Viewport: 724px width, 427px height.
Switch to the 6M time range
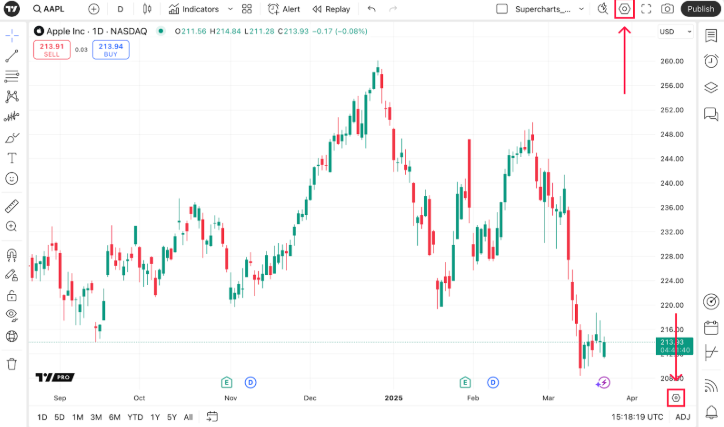coord(115,417)
